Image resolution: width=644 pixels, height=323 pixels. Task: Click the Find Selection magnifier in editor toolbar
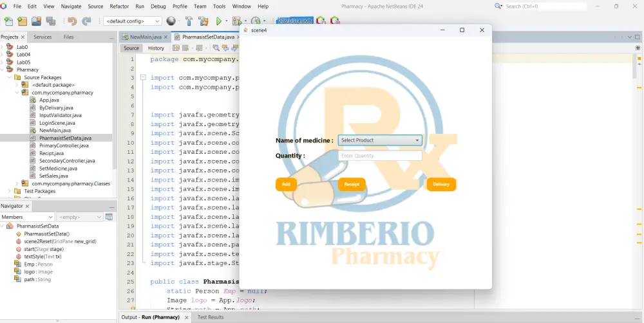click(x=216, y=48)
